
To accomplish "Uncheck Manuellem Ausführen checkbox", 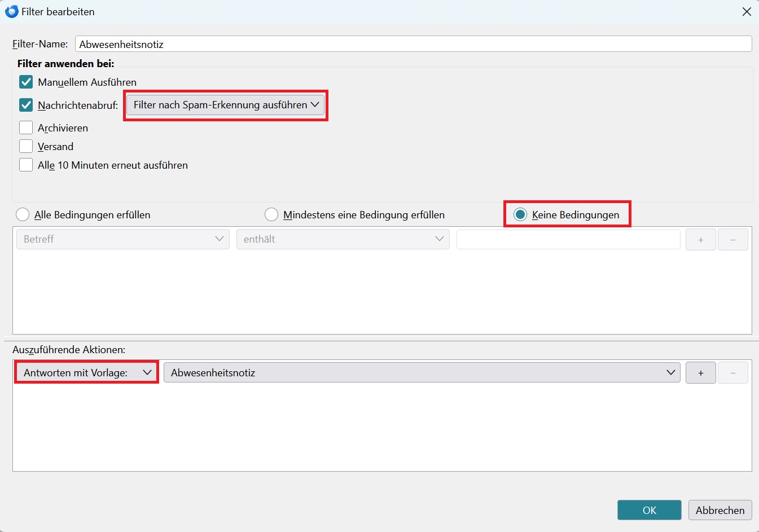I will coord(26,82).
